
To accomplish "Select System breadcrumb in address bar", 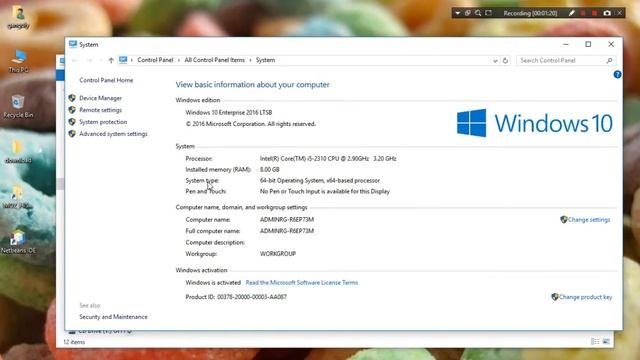I will click(x=265, y=60).
